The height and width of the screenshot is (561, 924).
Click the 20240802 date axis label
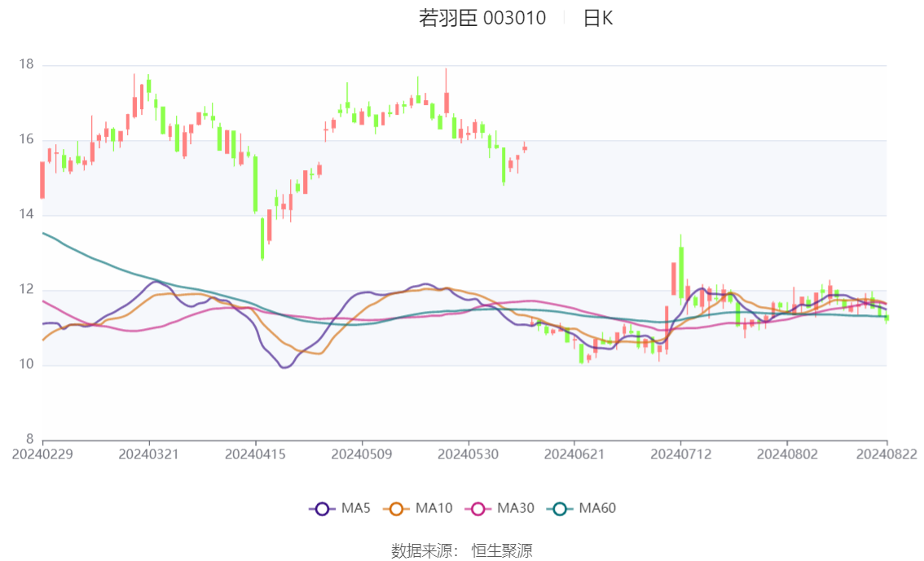pyautogui.click(x=787, y=454)
